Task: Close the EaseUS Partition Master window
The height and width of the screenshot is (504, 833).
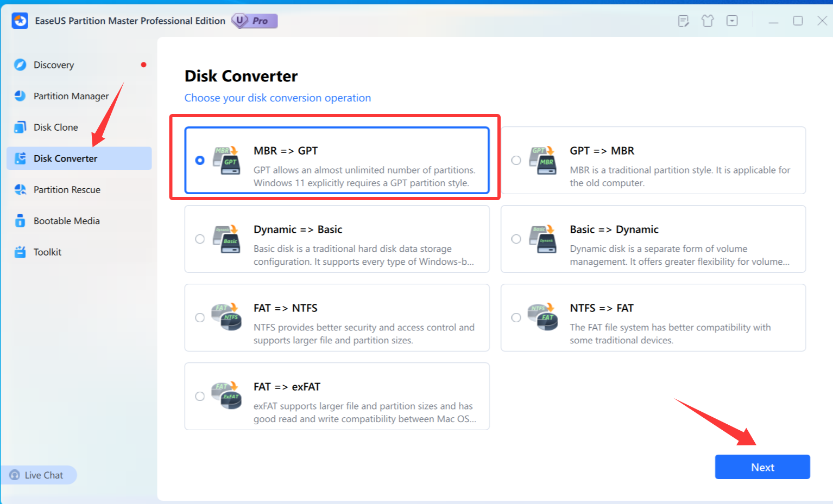Action: click(822, 21)
